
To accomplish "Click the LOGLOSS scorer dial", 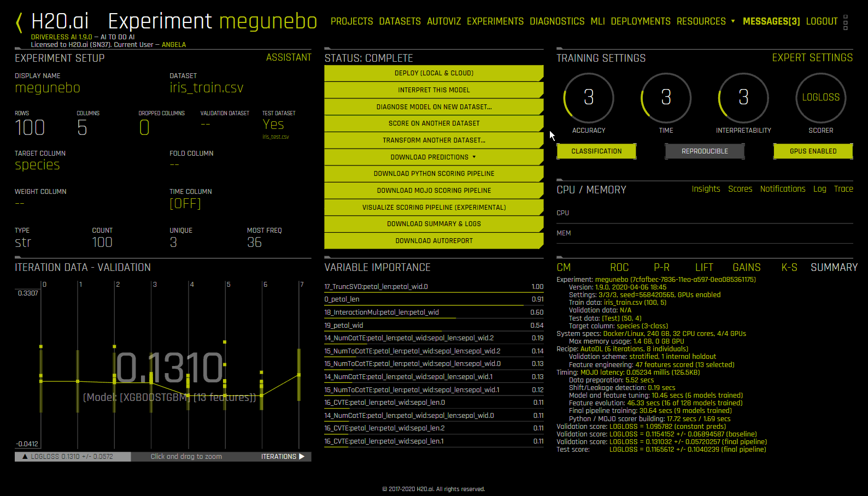I will coord(821,98).
